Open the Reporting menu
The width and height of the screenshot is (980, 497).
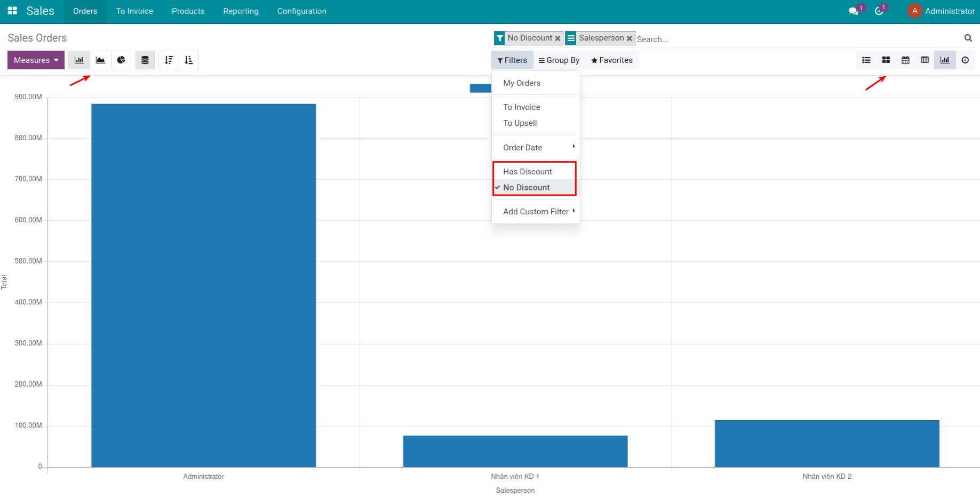click(241, 11)
